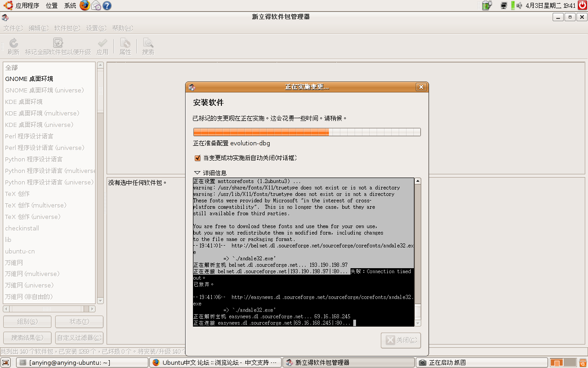Click the 搜索结果 (Search Results) button
This screenshot has width=588, height=368.
pyautogui.click(x=27, y=338)
